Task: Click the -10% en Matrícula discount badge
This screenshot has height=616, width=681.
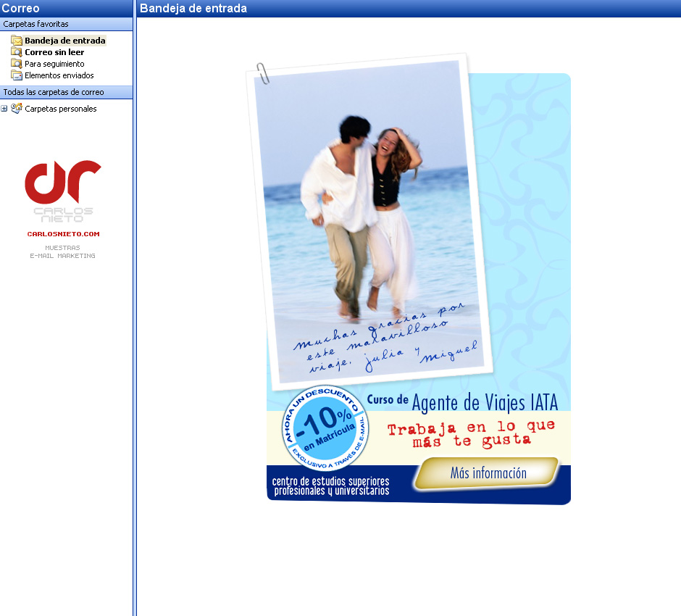Action: (325, 428)
